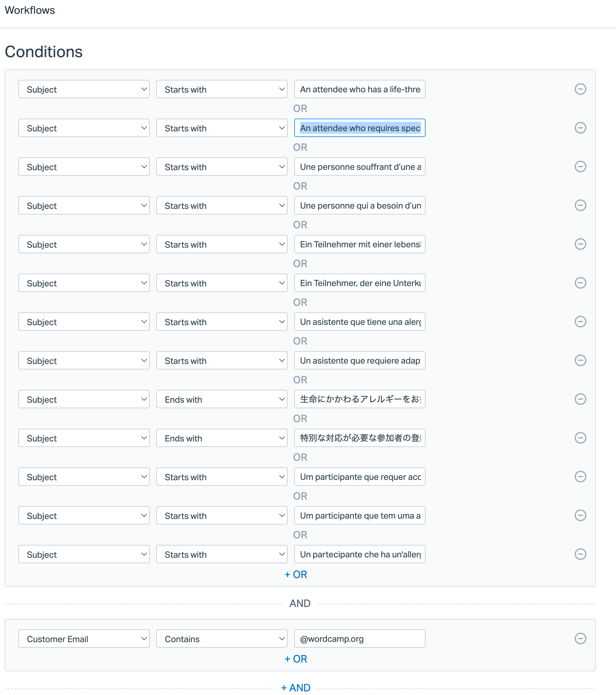The width and height of the screenshot is (616, 695).
Task: Remove the Japanese "Ends with" condition
Action: coord(580,399)
